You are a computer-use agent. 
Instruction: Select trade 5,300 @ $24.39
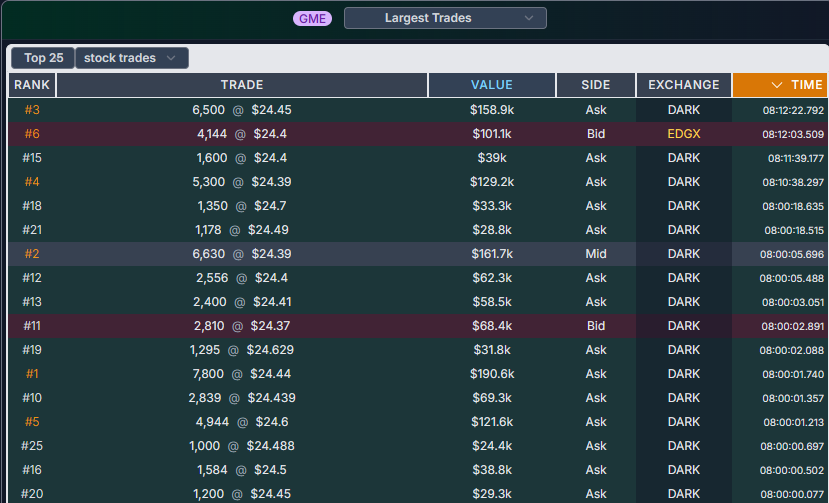coord(242,182)
